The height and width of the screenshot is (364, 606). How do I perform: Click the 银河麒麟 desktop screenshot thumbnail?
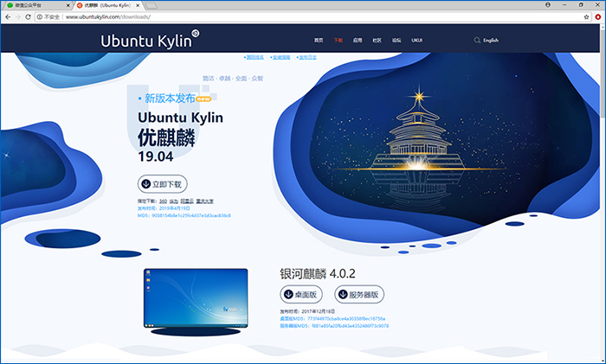point(196,298)
